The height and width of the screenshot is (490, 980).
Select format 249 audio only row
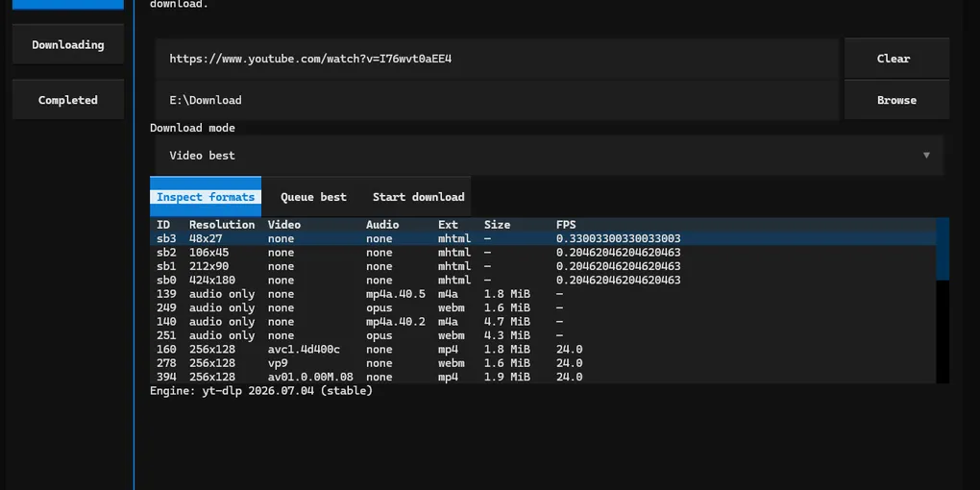543,307
